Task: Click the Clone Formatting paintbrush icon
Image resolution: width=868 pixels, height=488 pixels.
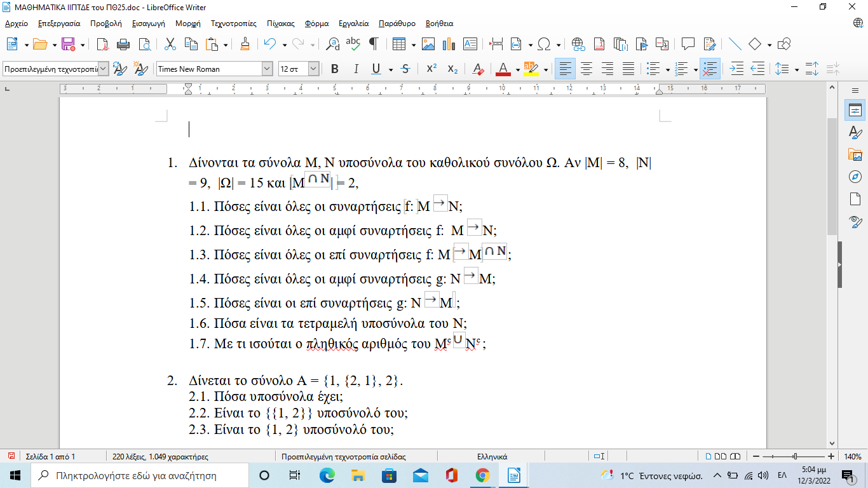Action: pos(245,44)
